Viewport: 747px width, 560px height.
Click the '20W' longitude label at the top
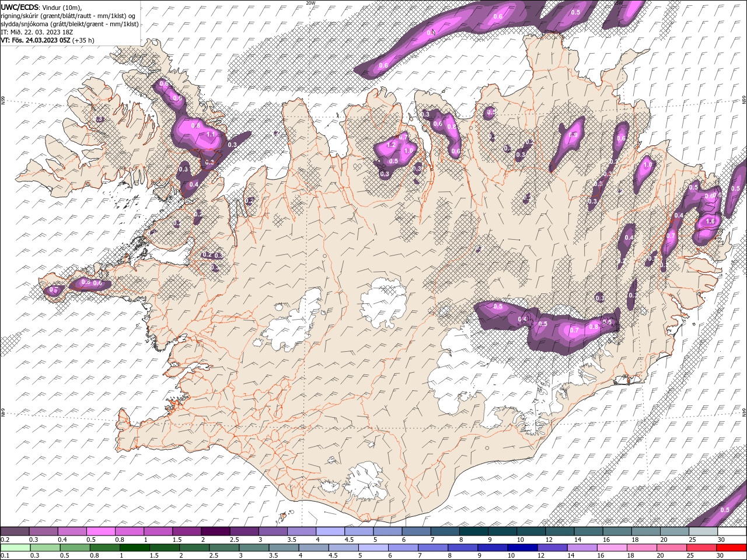pos(310,3)
